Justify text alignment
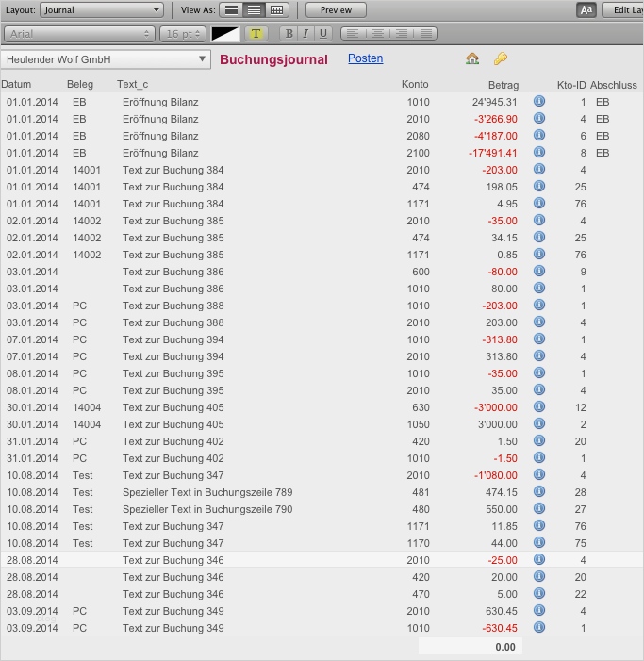Image resolution: width=644 pixels, height=661 pixels. coord(425,34)
